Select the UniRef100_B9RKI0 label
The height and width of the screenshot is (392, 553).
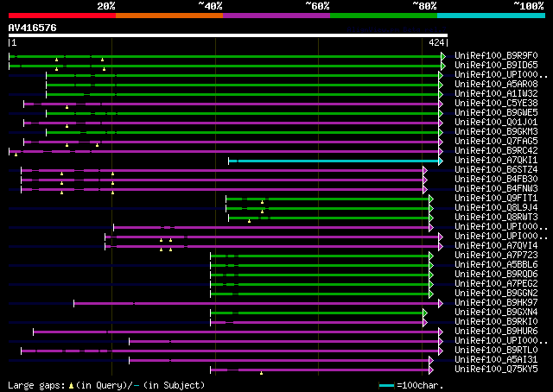(x=496, y=322)
